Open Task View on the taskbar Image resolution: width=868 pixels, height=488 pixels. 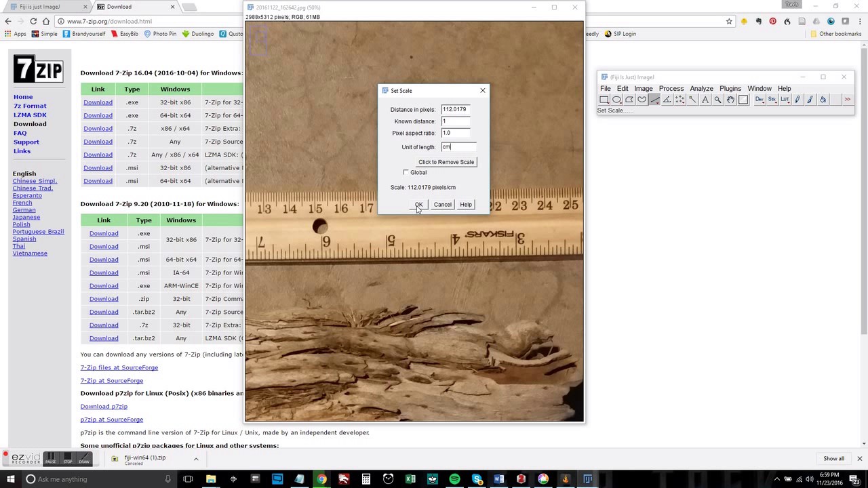tap(188, 479)
